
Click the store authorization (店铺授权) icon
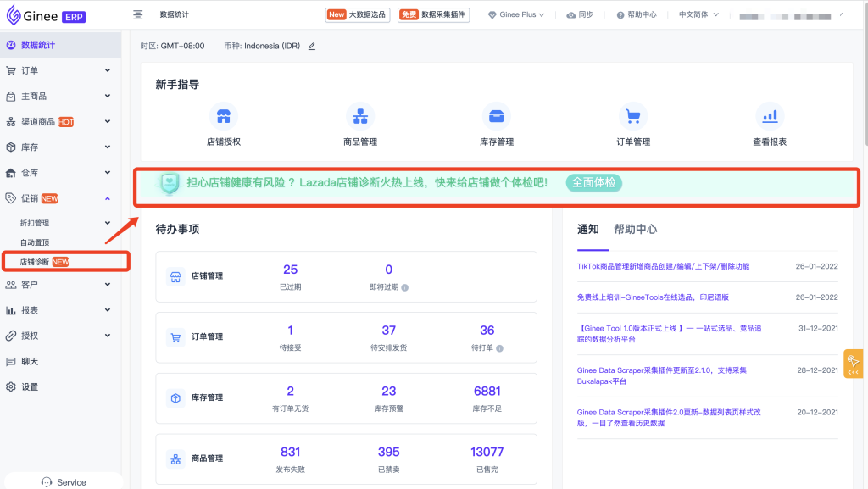224,116
